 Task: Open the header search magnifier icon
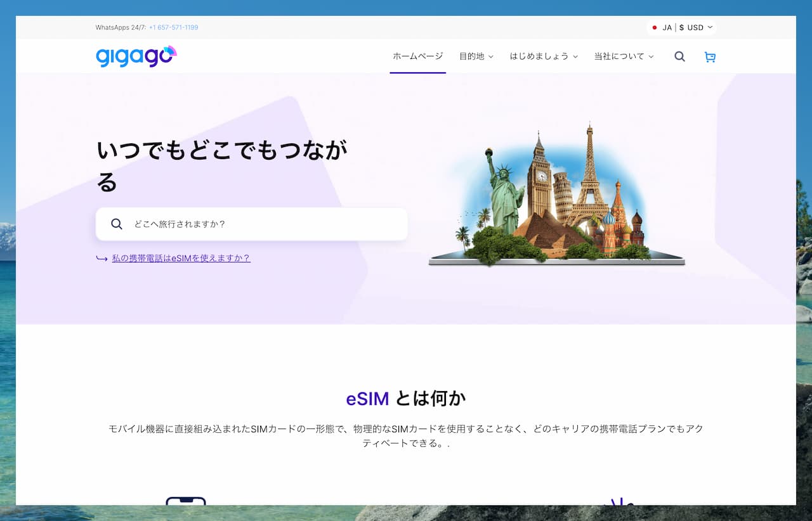point(679,56)
